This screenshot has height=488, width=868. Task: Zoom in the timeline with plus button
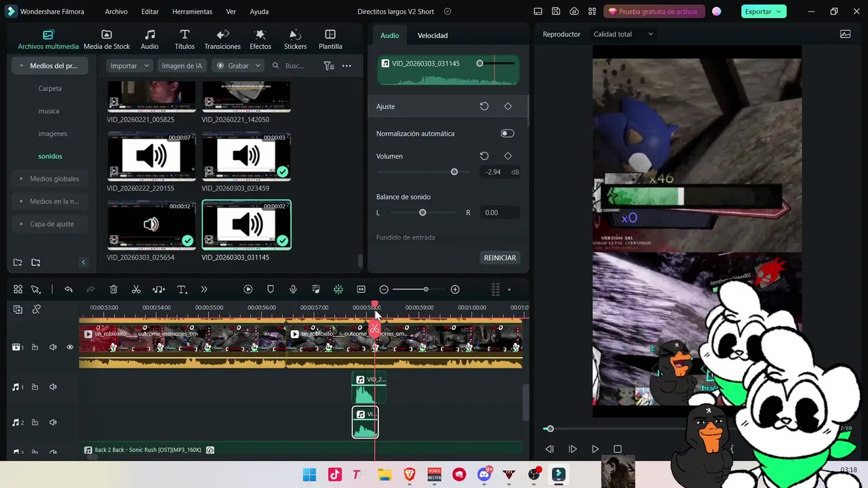pos(455,289)
